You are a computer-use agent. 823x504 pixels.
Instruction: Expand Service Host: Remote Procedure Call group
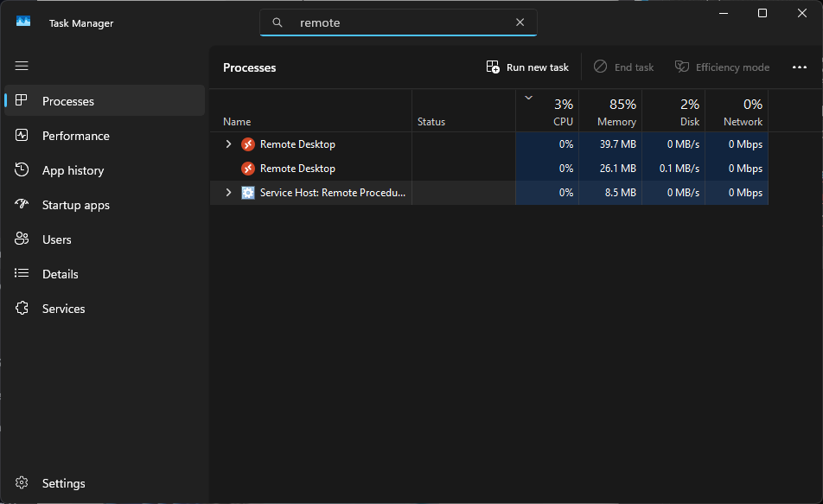point(228,193)
